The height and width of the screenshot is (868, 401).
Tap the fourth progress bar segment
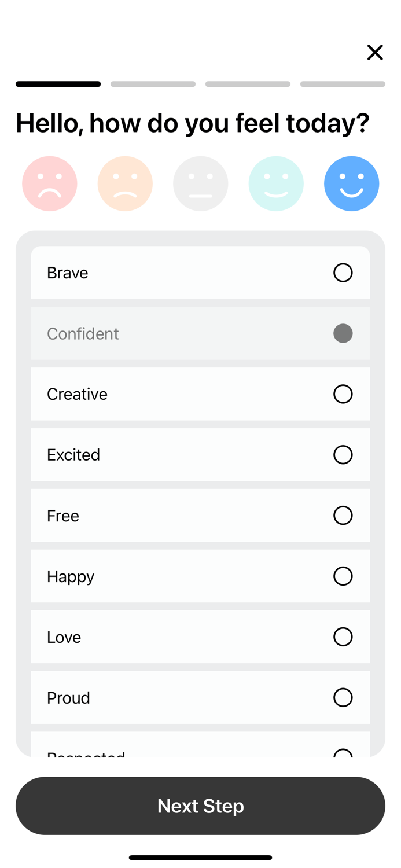click(x=343, y=84)
